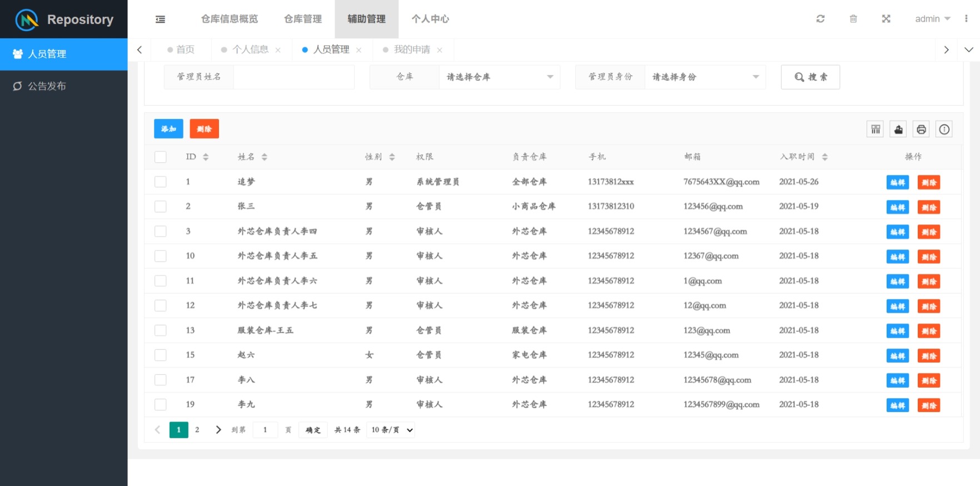This screenshot has height=486, width=980.
Task: Open the 仓库管理 top menu
Action: point(303,19)
